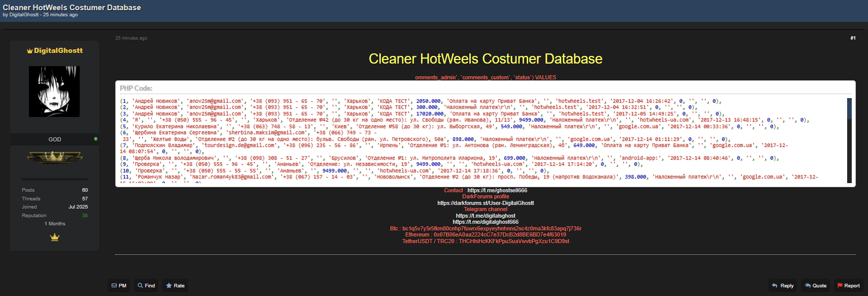Screen dimensions: 868x296
Task: Click the Ethereum wallet address line
Action: [486, 234]
